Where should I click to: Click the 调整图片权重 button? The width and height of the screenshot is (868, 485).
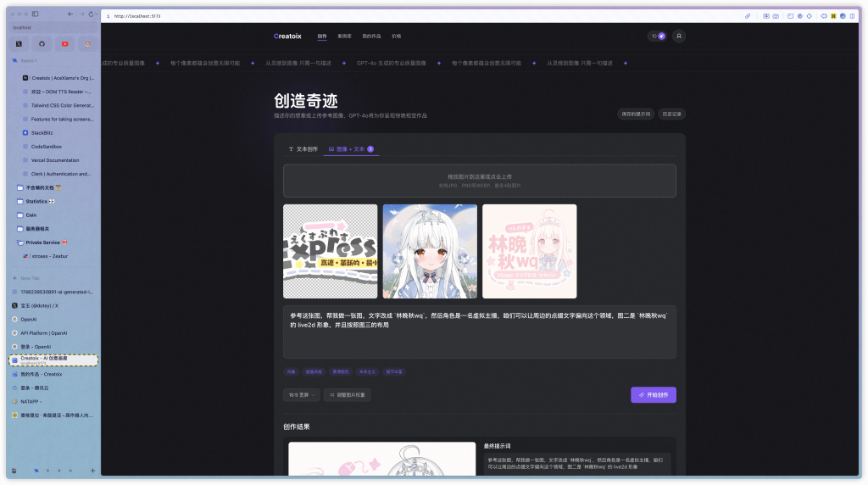[x=347, y=395]
